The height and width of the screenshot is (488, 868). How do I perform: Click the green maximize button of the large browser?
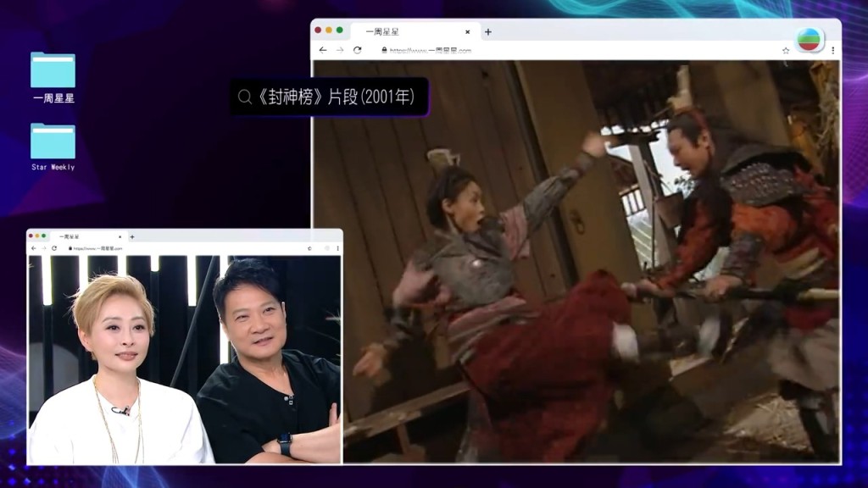tap(339, 30)
